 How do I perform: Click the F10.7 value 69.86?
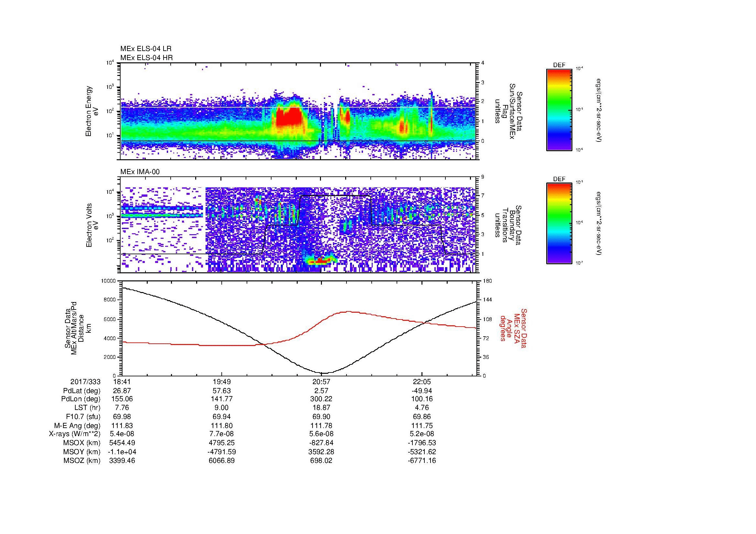coord(421,417)
